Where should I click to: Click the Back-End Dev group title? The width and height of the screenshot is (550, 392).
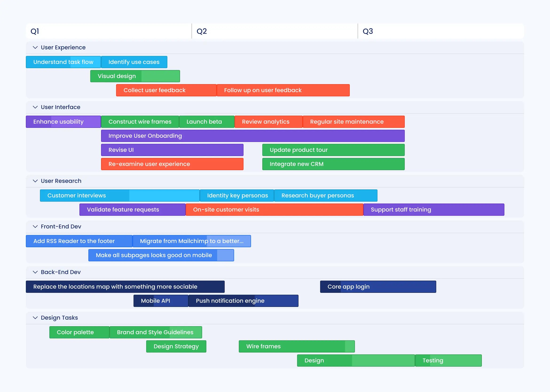(x=61, y=272)
